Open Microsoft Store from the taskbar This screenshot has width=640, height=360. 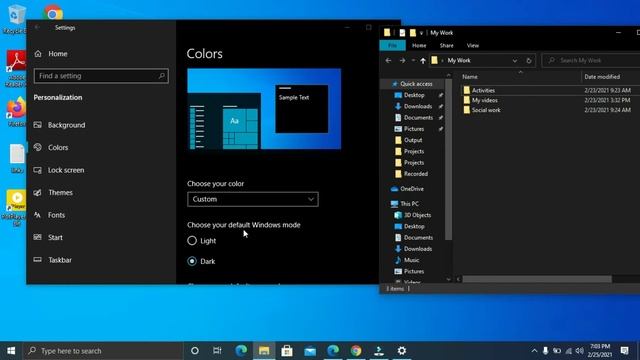tap(287, 351)
